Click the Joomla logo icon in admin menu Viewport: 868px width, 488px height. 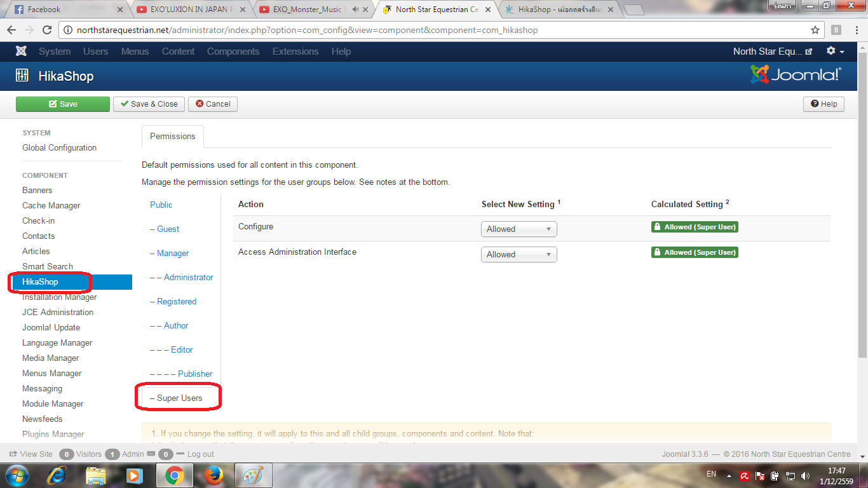pyautogui.click(x=21, y=51)
